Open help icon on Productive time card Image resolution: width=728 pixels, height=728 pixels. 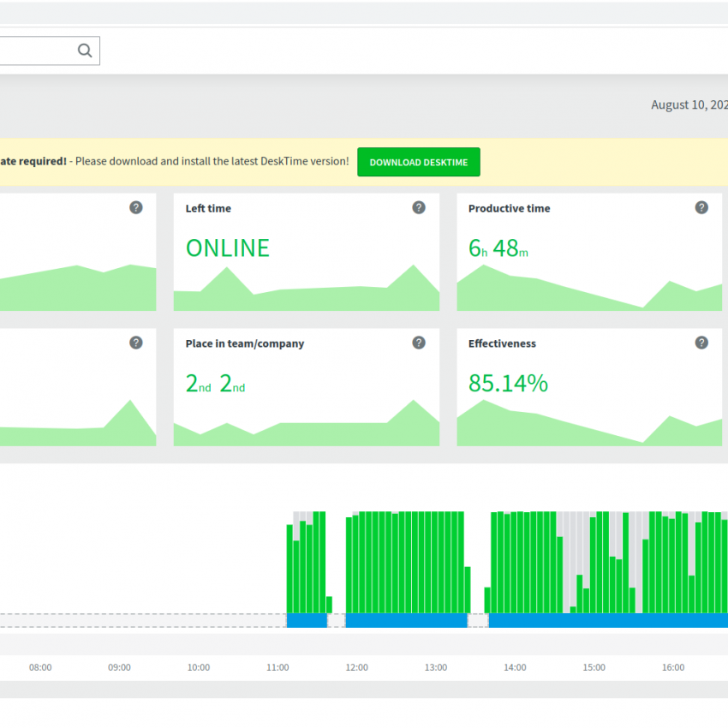point(701,207)
